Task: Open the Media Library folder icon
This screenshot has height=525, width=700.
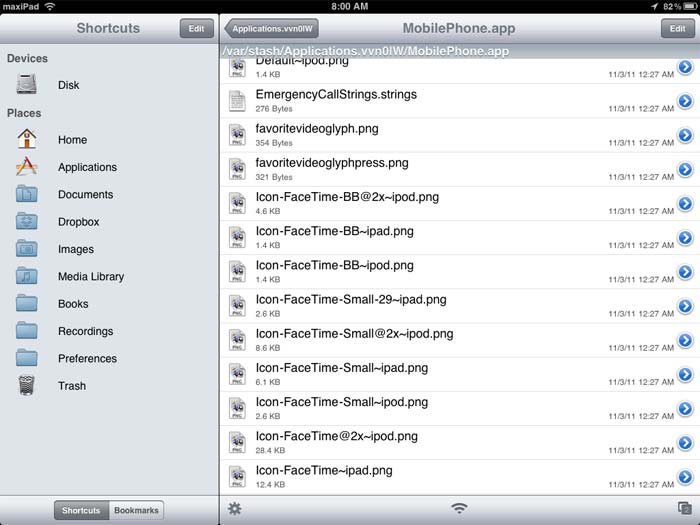Action: tap(26, 275)
